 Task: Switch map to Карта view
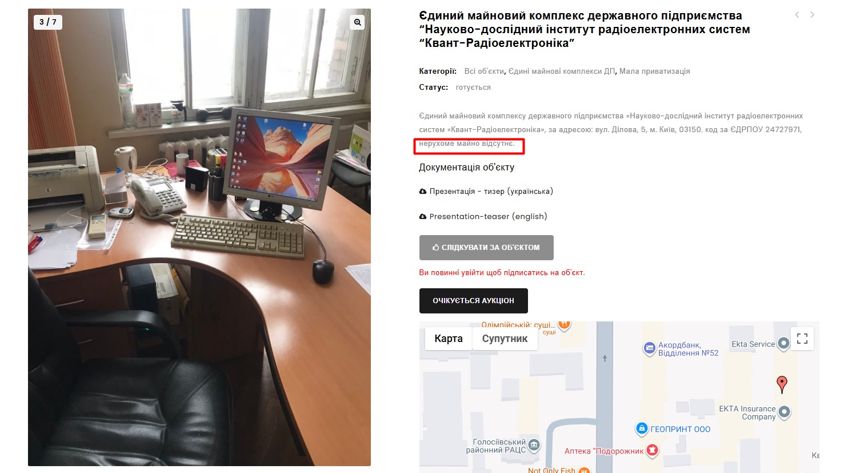449,339
